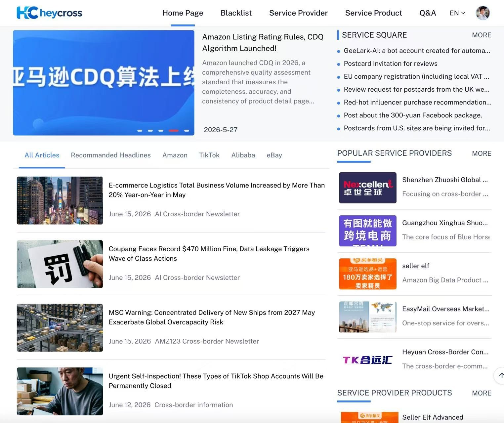Click the Guangzhou Xinghua Shuo provider logo

(368, 231)
